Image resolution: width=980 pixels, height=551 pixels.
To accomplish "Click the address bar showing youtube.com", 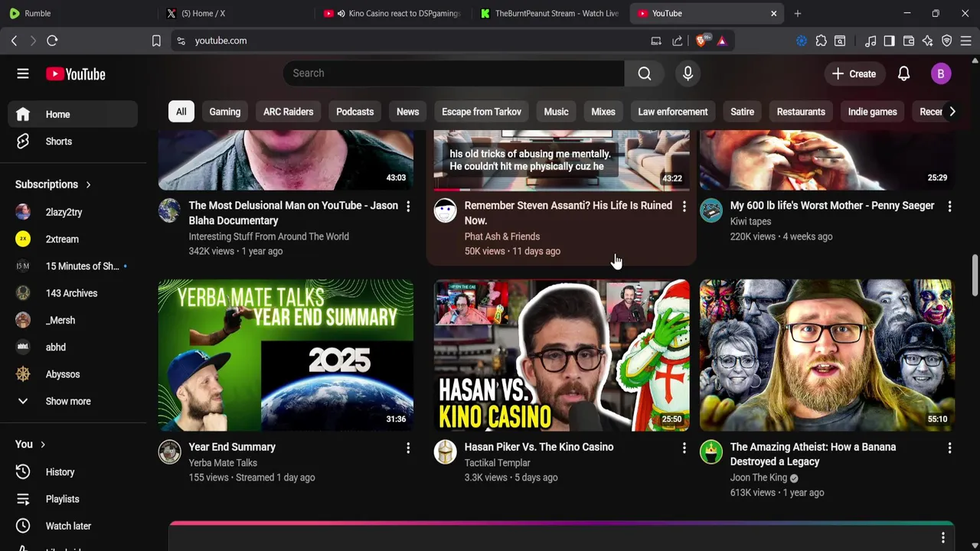I will 413,41.
